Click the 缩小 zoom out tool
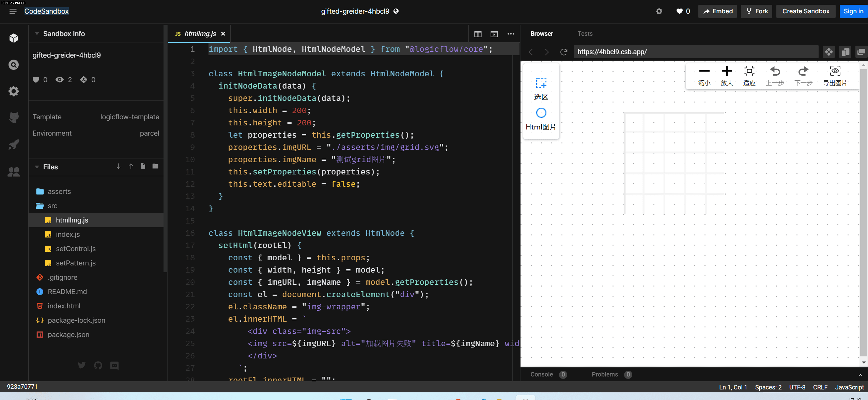The height and width of the screenshot is (400, 868). click(x=704, y=76)
